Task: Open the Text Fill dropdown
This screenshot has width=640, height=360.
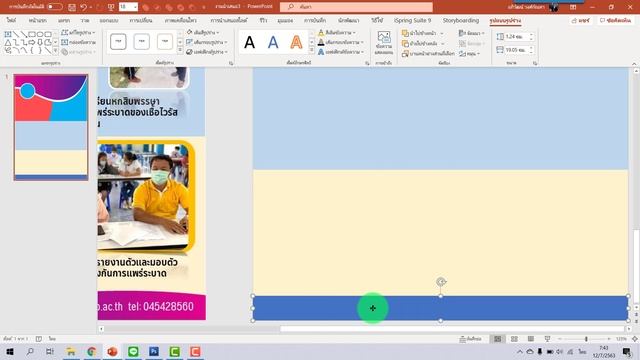Action: point(337,32)
